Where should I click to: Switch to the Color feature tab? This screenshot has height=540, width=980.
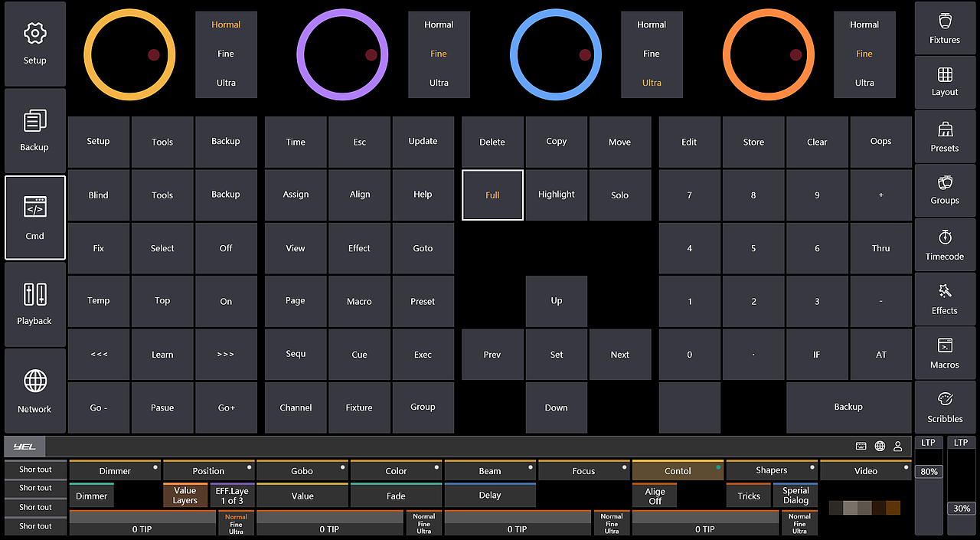tap(396, 470)
